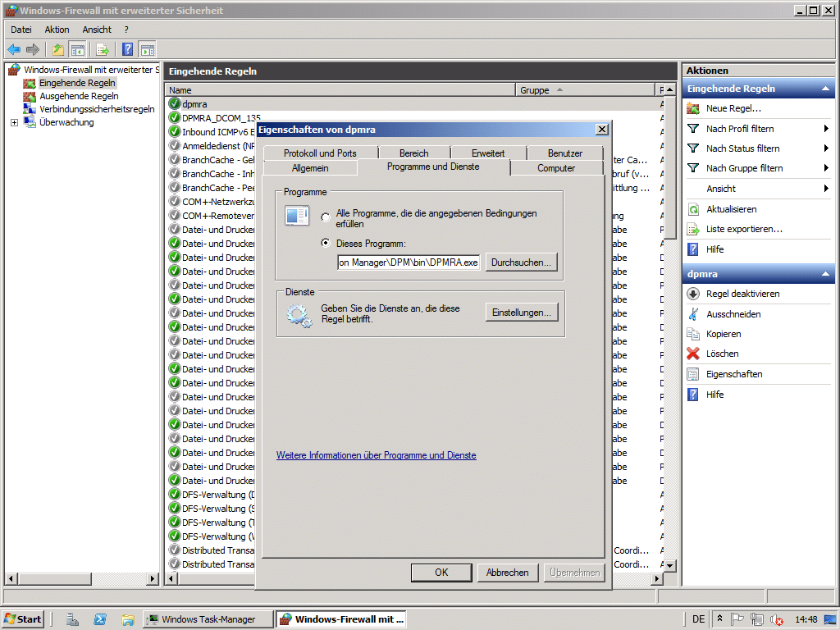
Task: Select the 'Dieses Programm' radio button
Action: coord(325,243)
